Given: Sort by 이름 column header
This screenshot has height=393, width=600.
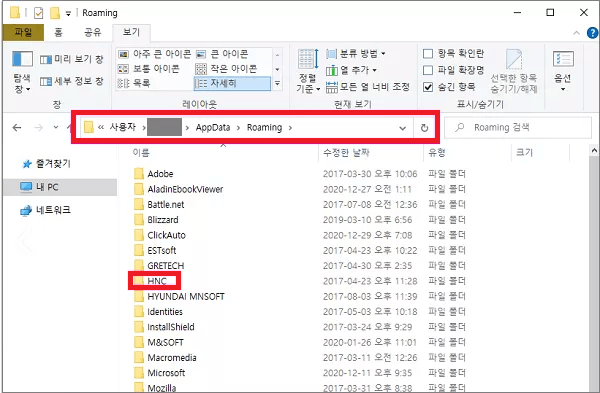Looking at the screenshot, I should [x=141, y=153].
